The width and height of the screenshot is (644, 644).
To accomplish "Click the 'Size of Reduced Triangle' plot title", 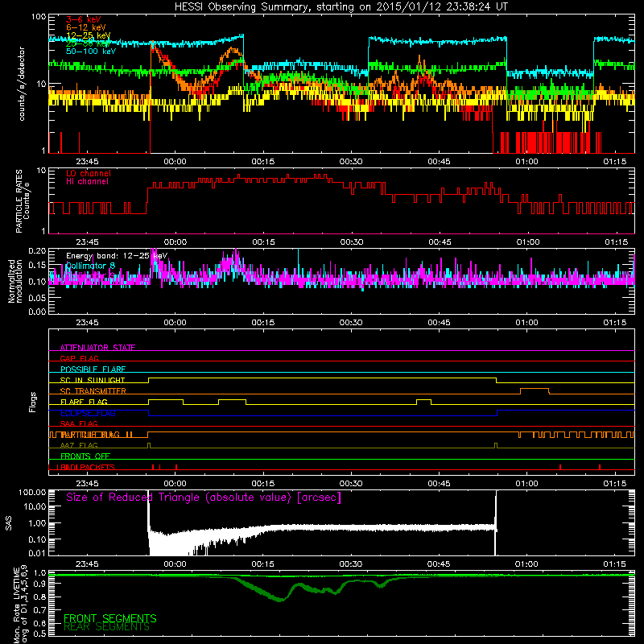I will pos(204,497).
